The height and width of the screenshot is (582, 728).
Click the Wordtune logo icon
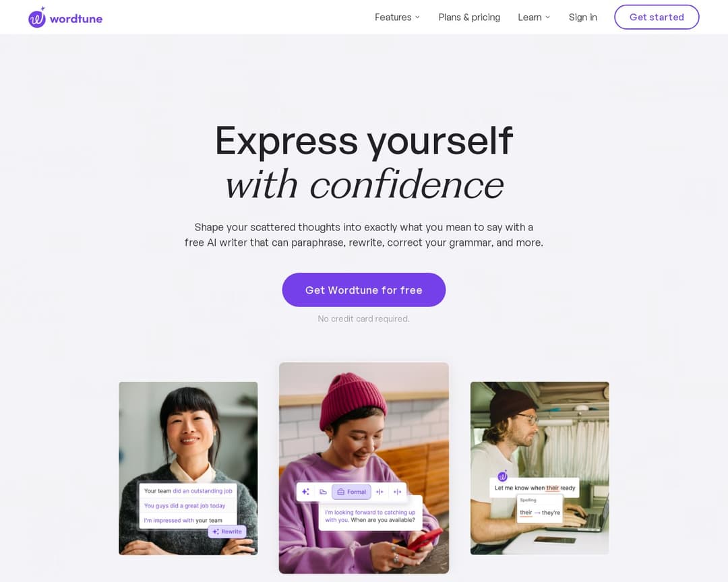point(37,18)
